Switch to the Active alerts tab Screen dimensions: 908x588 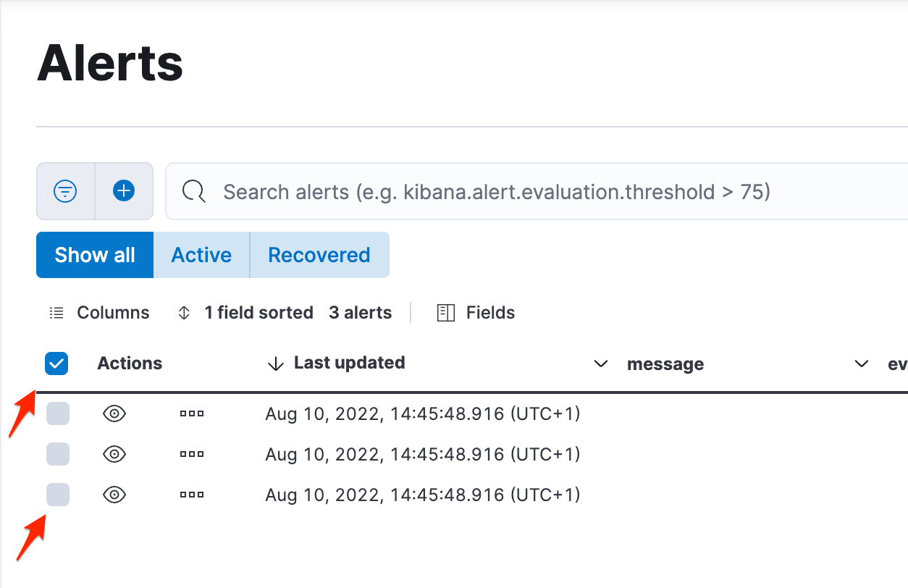coord(201,254)
